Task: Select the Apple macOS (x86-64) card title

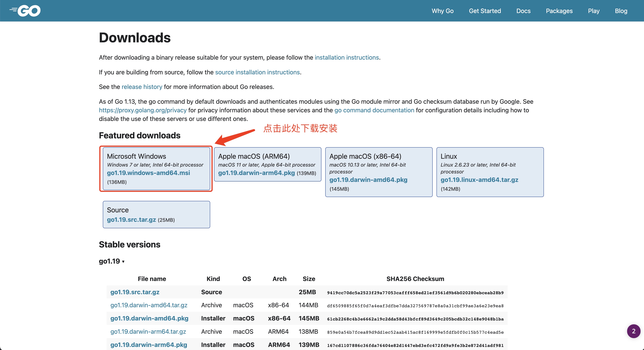Action: click(x=365, y=156)
